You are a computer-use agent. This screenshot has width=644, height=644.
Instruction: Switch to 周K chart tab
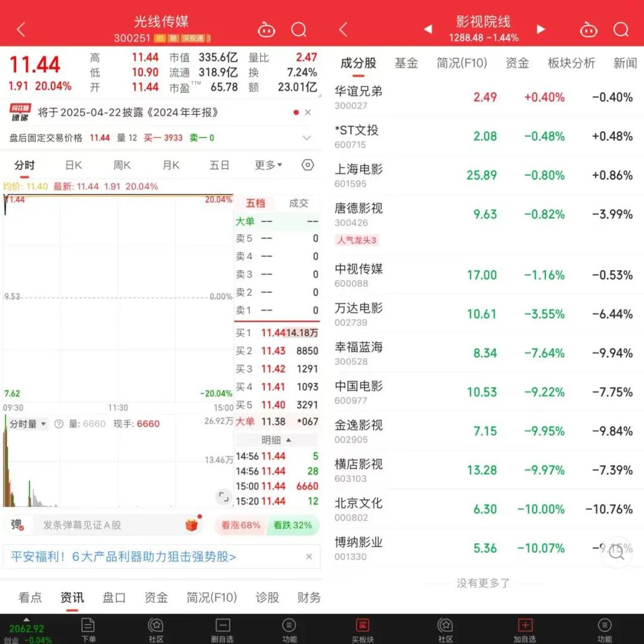(x=122, y=165)
